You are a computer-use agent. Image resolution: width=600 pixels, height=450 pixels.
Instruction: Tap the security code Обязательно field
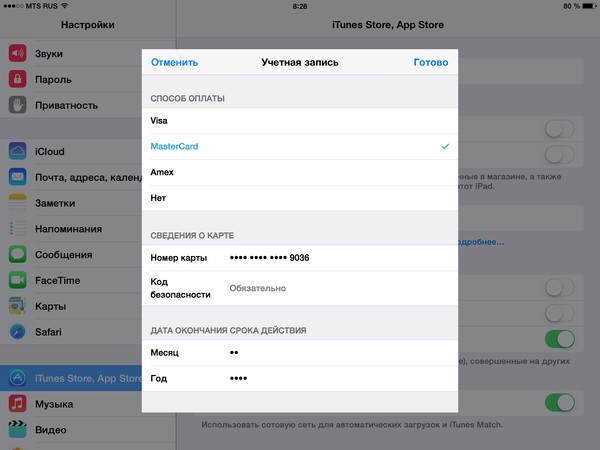pyautogui.click(x=300, y=288)
